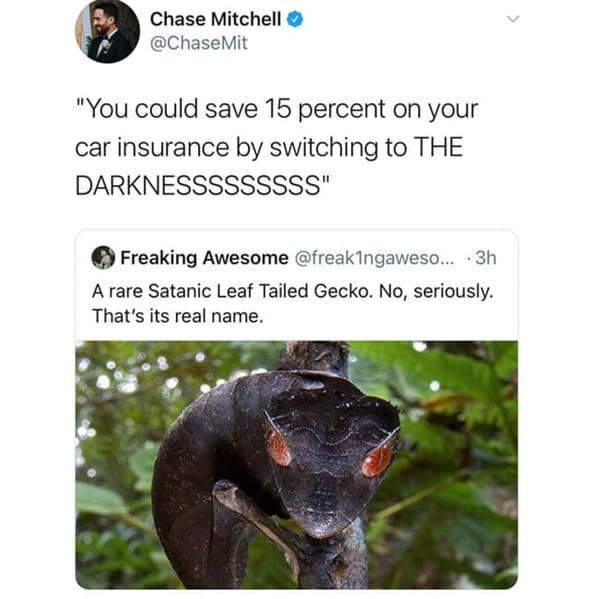Viewport: 599px width, 599px height.
Task: Open the @freak1ngaweso handle link
Action: point(374,258)
